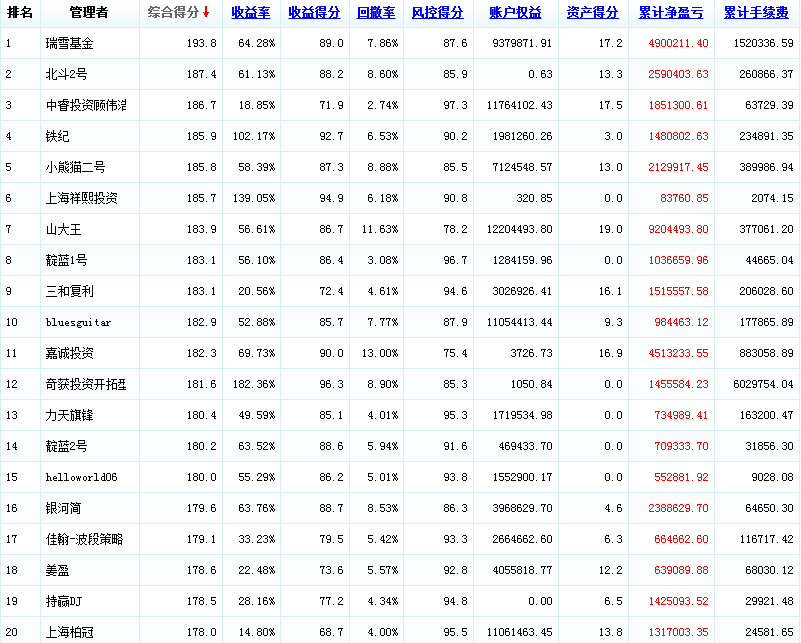Click net profit value 9204493.80
Viewport: 801px width, 643px height.
(x=678, y=229)
